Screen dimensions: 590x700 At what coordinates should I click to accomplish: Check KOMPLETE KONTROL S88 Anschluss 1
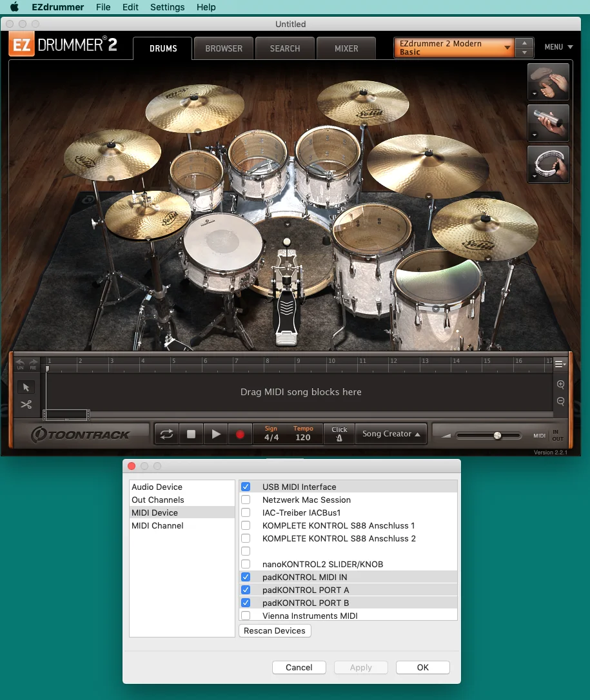pyautogui.click(x=246, y=525)
